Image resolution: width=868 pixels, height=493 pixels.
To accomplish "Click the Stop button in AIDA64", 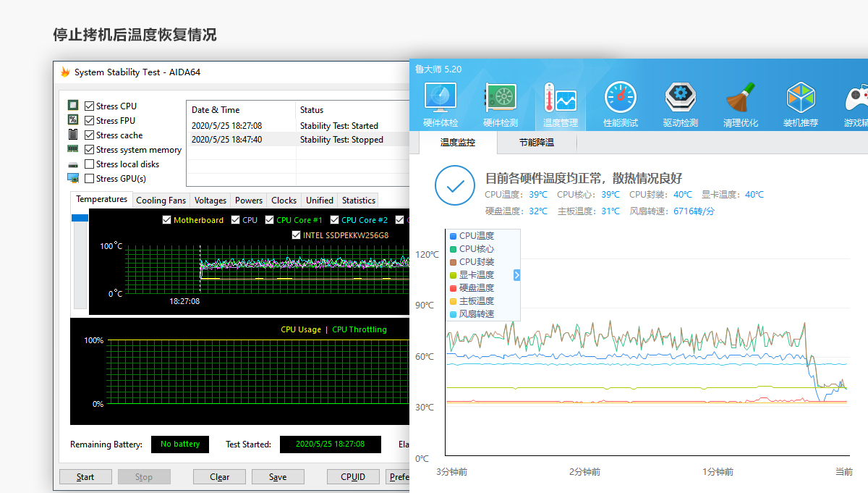I will pos(144,477).
